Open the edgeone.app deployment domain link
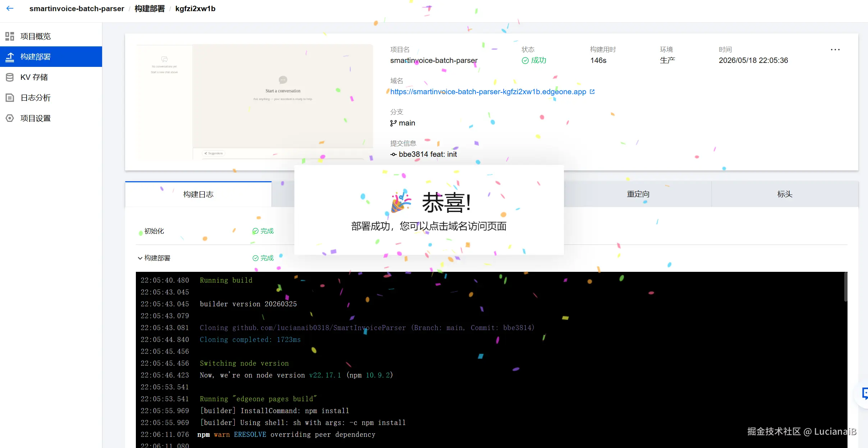Screen dimensions: 868x448 [488, 92]
